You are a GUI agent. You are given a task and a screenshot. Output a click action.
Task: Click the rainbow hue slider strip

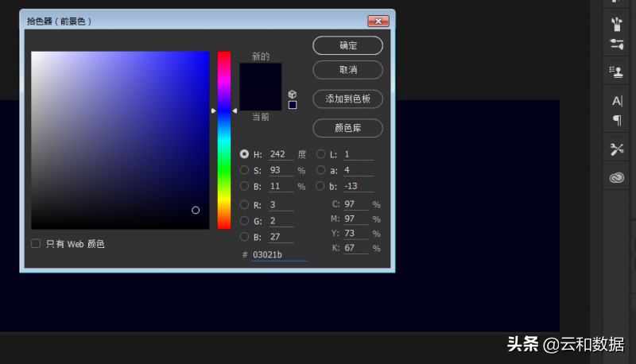click(224, 140)
